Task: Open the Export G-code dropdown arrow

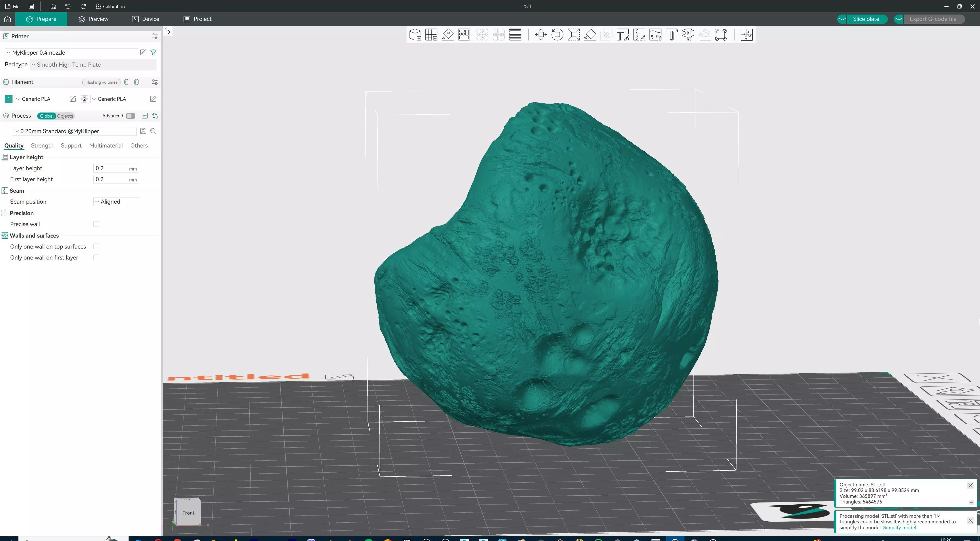Action: (899, 19)
